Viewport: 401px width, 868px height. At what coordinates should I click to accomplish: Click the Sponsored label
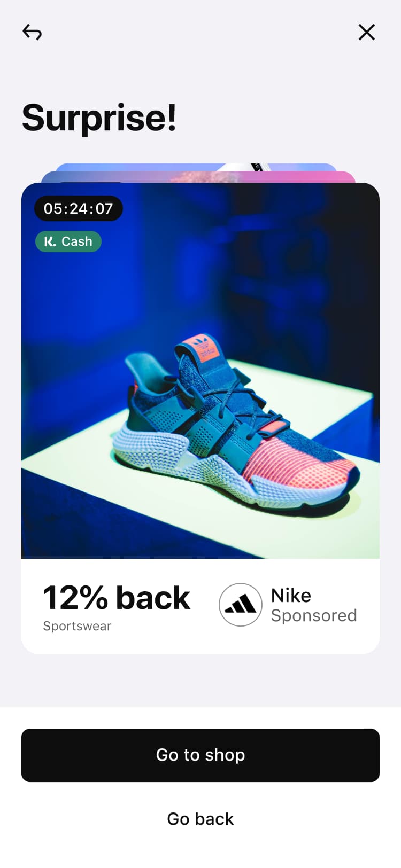coord(314,615)
